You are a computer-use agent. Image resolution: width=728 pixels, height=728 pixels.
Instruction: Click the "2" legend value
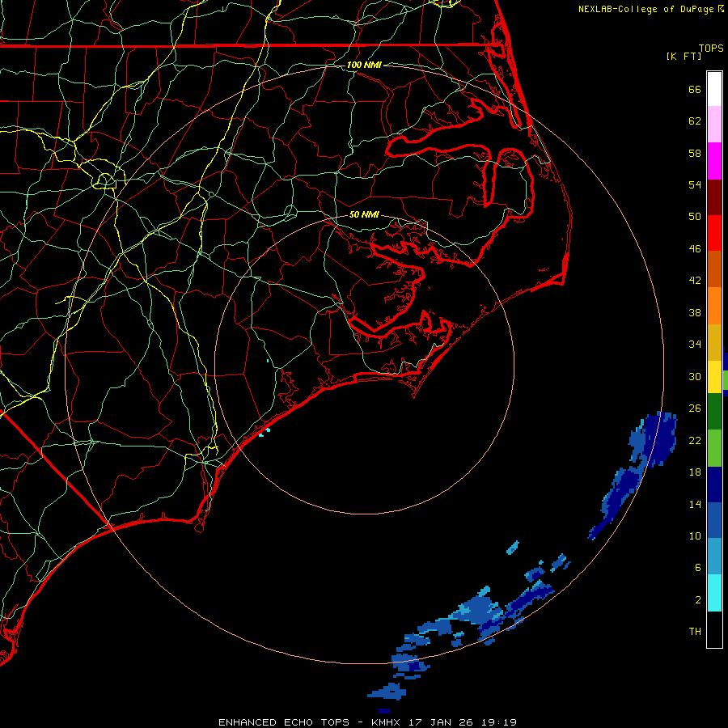point(698,600)
